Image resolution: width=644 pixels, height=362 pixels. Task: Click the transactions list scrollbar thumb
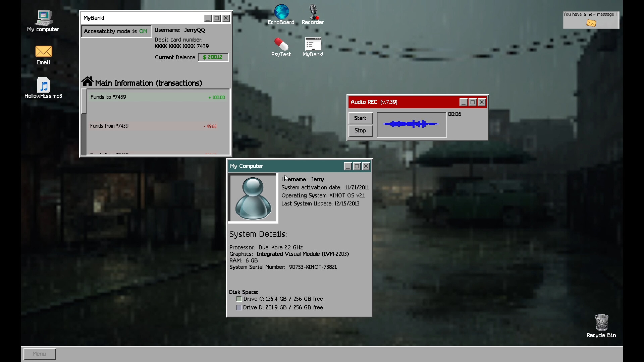pyautogui.click(x=84, y=102)
